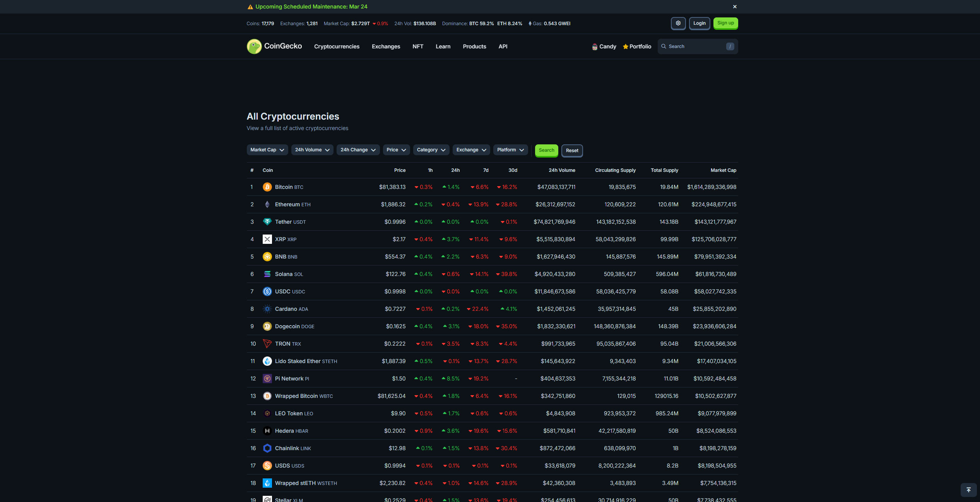Click the Ethereum coin icon
Viewport: 980px width, 502px height.
[x=267, y=204]
